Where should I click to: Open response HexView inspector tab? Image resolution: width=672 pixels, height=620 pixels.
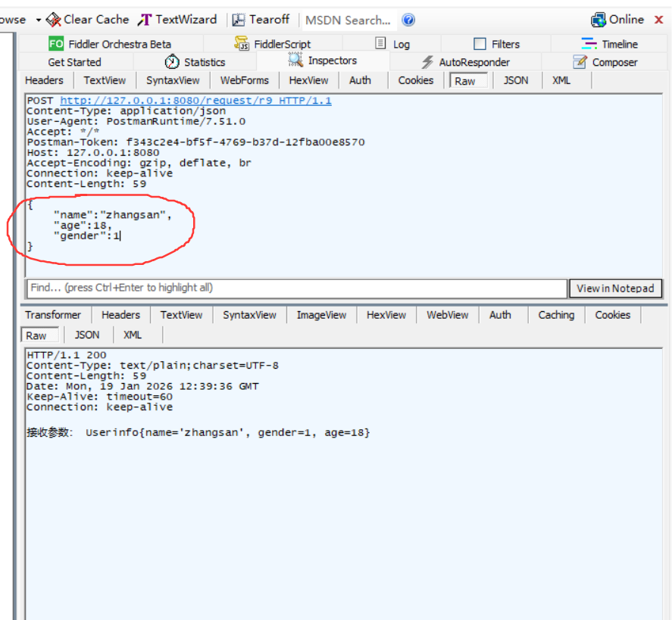point(386,315)
